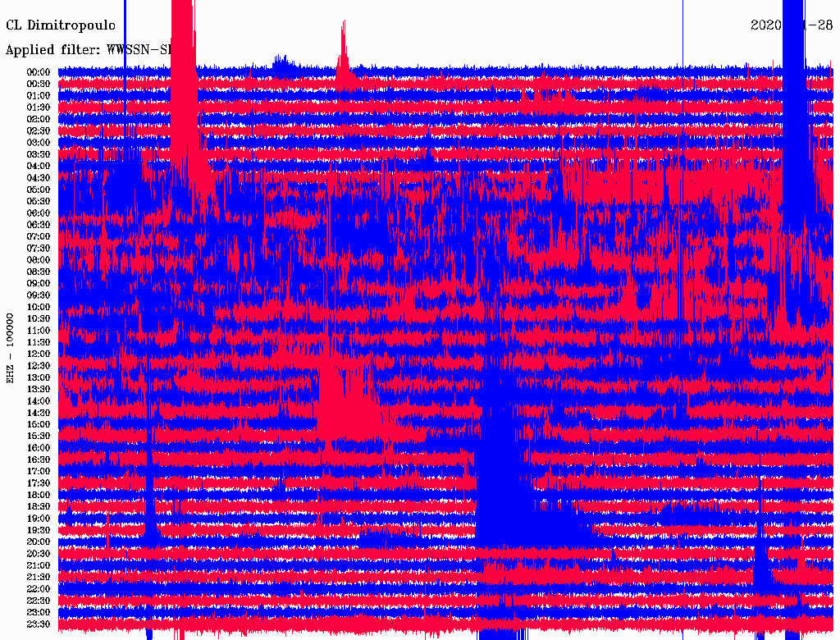Click the 17:30 time label
This screenshot has width=840, height=640.
tap(39, 483)
